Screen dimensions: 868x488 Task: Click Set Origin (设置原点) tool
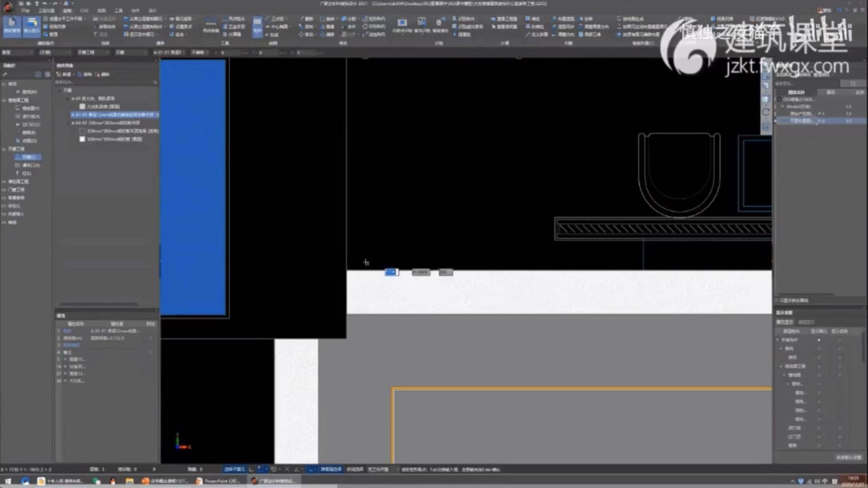click(x=181, y=27)
